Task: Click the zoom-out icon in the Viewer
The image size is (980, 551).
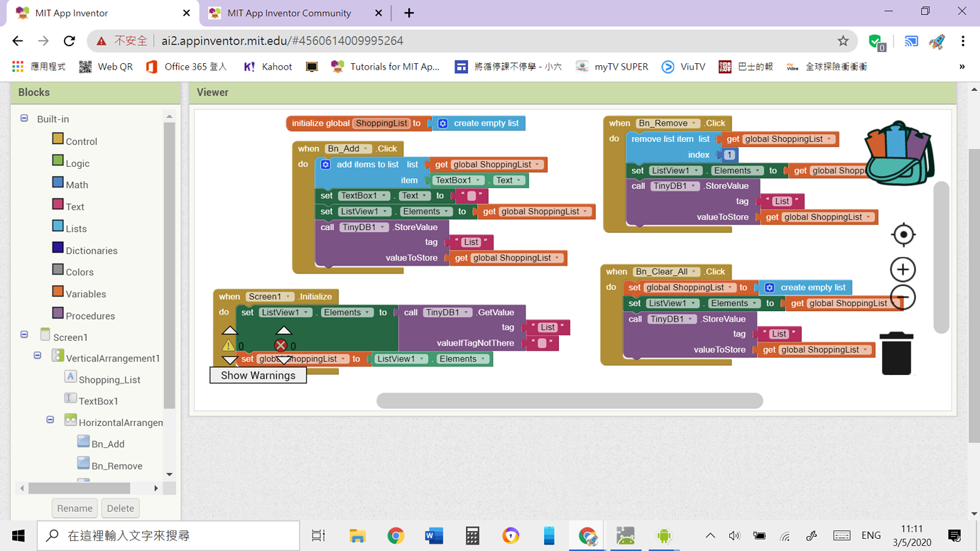Action: pos(903,297)
